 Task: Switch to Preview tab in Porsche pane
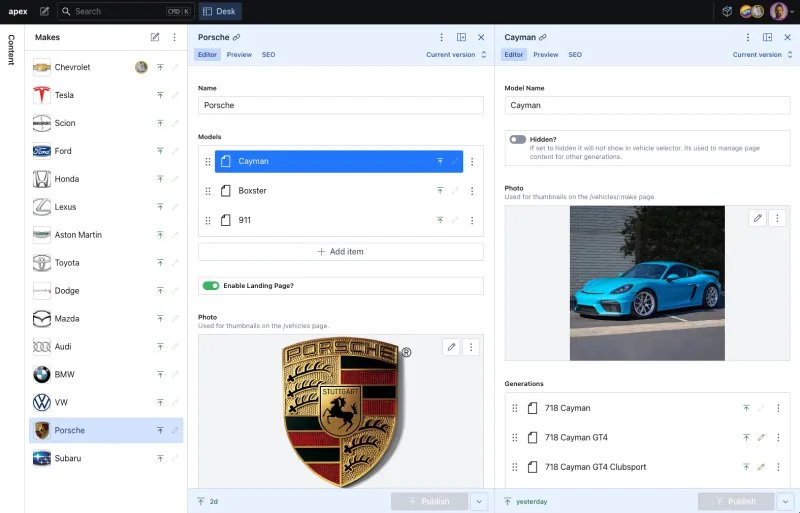tap(239, 55)
